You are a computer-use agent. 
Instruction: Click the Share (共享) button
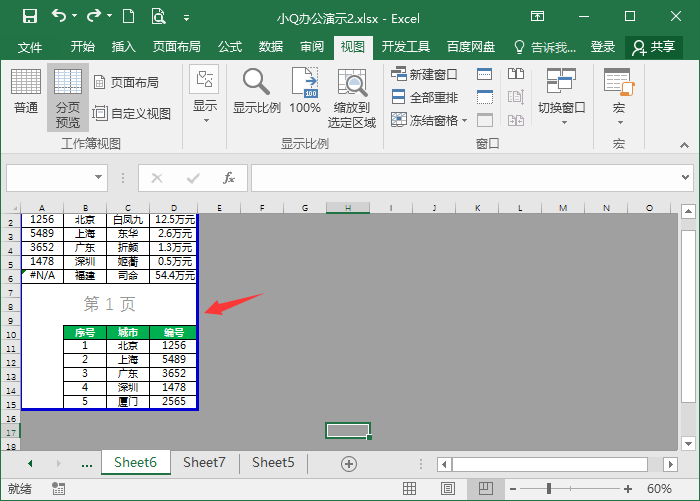click(x=654, y=47)
